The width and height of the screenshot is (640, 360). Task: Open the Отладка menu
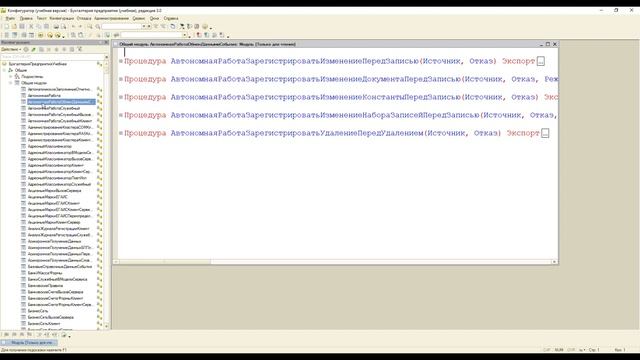point(84,18)
